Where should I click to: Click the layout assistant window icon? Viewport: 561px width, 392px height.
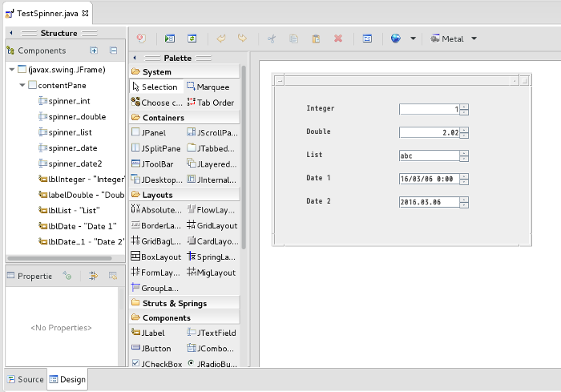point(367,38)
